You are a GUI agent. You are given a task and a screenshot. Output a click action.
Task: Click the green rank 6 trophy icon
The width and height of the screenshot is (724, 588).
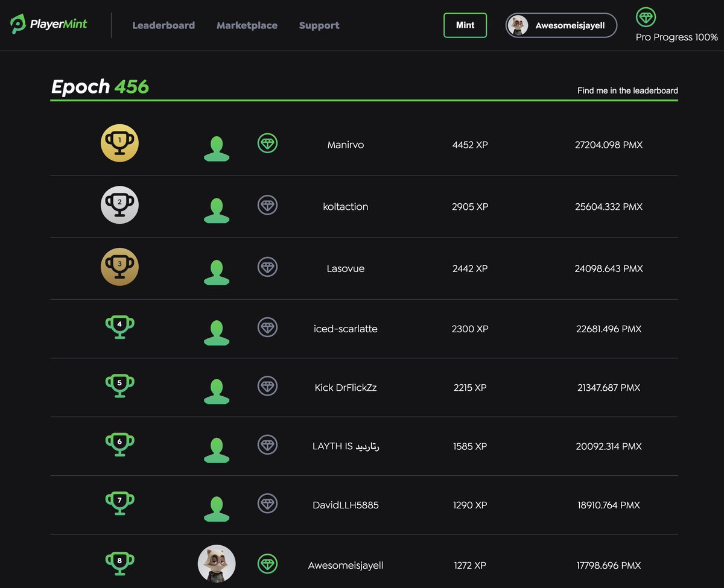tap(119, 445)
